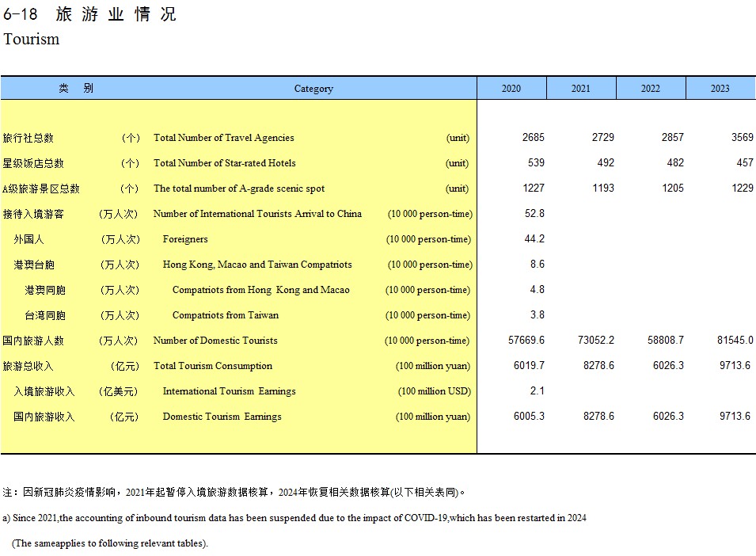Image resolution: width=756 pixels, height=556 pixels.
Task: Click the Chinese footnote starting with 注
Action: coord(234,492)
